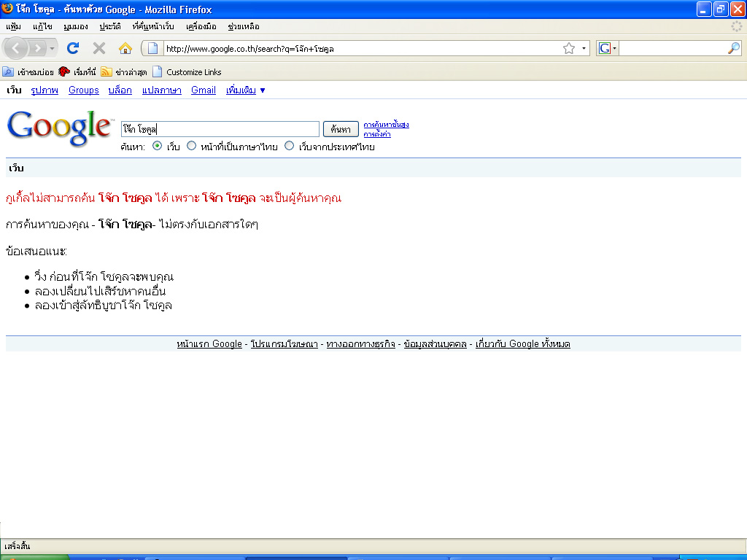The image size is (747, 560).
Task: Click the เสร็จสิ้น status bar text
Action: [18, 545]
